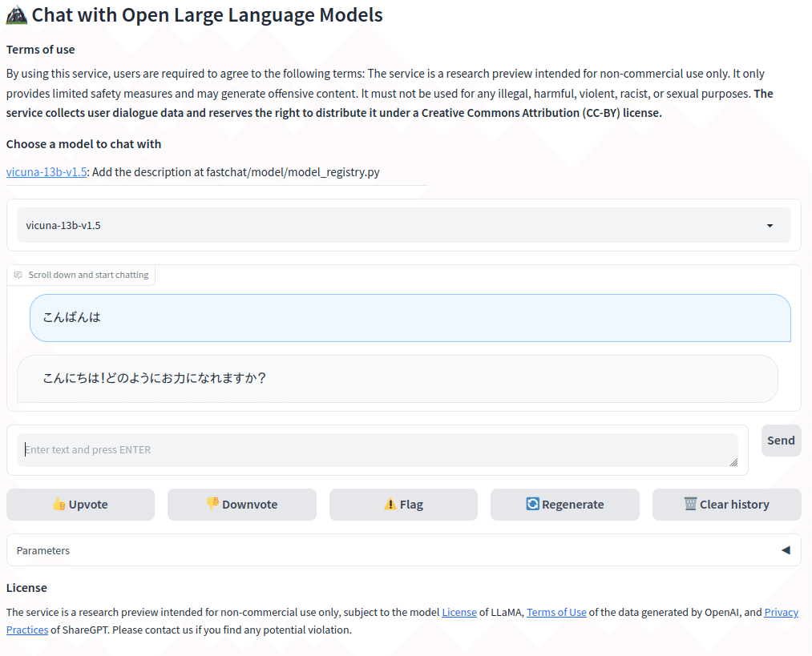
Task: Click the trash can icon on Clear history
Action: click(690, 503)
